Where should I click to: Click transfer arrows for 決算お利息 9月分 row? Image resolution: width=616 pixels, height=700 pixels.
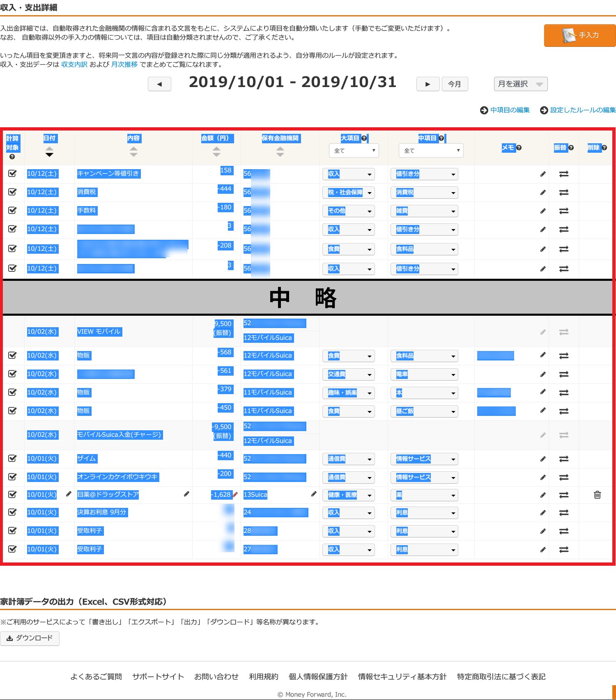tap(564, 513)
